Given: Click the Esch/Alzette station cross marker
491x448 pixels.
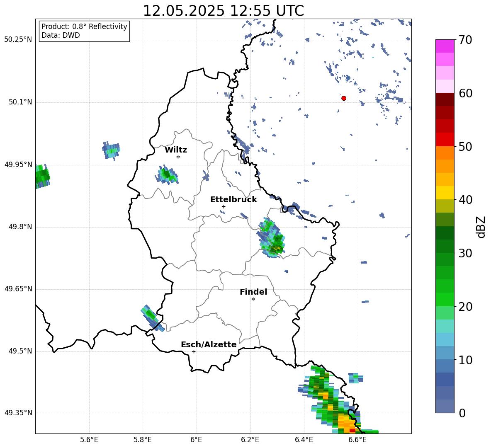Looking at the screenshot, I should tap(194, 351).
